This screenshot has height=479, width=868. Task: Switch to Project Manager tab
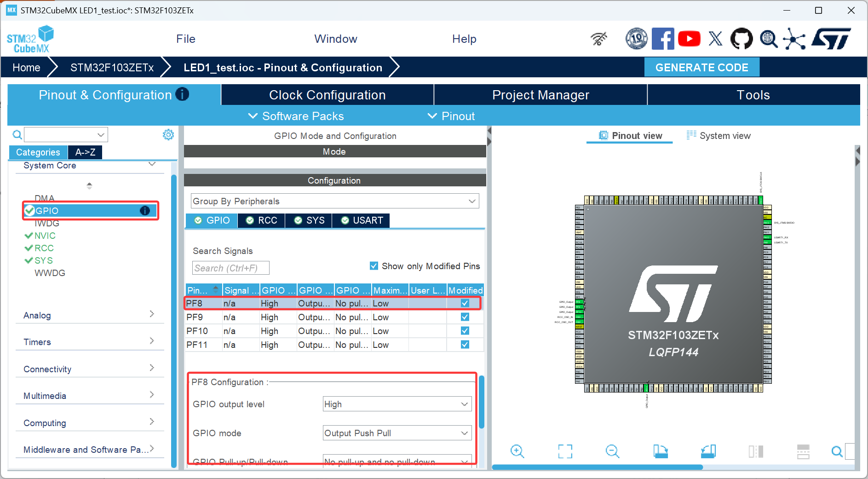click(x=540, y=95)
